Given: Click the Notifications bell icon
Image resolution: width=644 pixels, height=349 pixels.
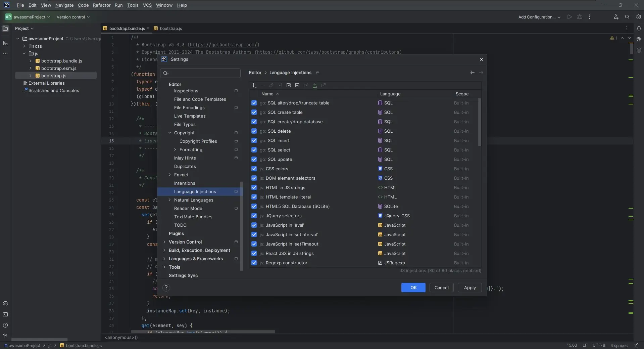Looking at the screenshot, I should [639, 29].
